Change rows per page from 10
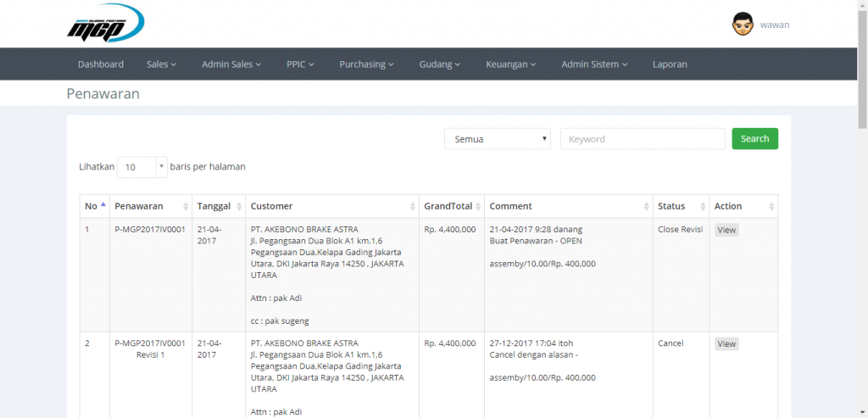This screenshot has height=418, width=868. coord(142,167)
